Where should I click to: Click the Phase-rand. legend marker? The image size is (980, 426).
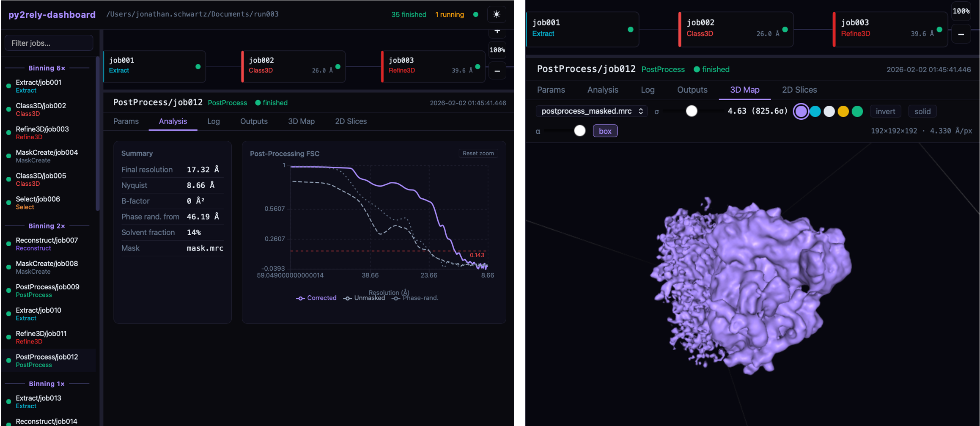396,298
